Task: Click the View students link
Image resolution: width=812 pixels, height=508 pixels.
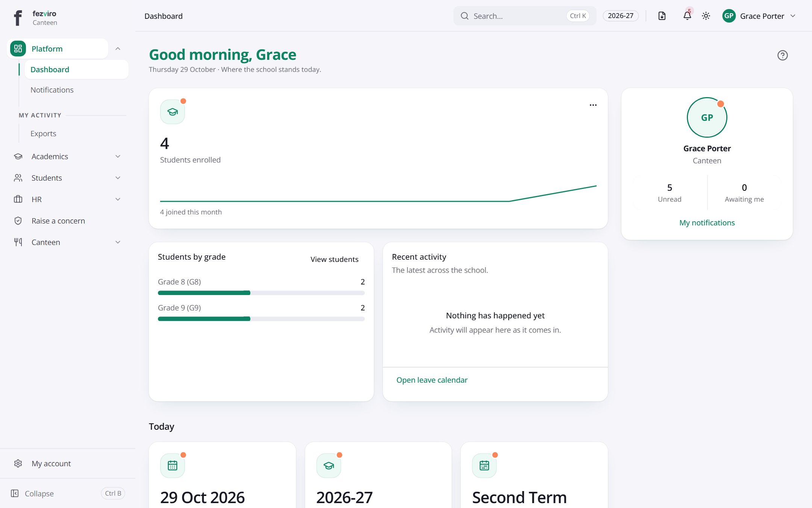Action: [334, 259]
